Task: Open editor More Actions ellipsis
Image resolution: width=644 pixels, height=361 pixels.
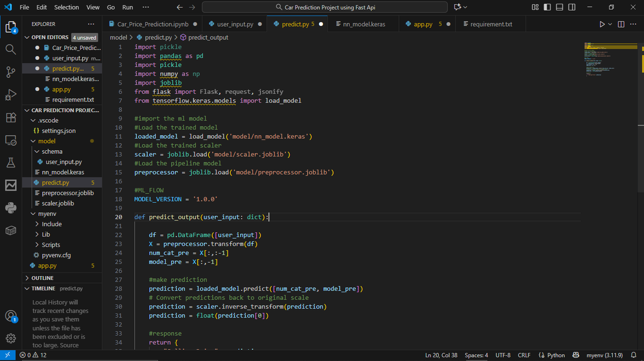Action: pyautogui.click(x=633, y=24)
